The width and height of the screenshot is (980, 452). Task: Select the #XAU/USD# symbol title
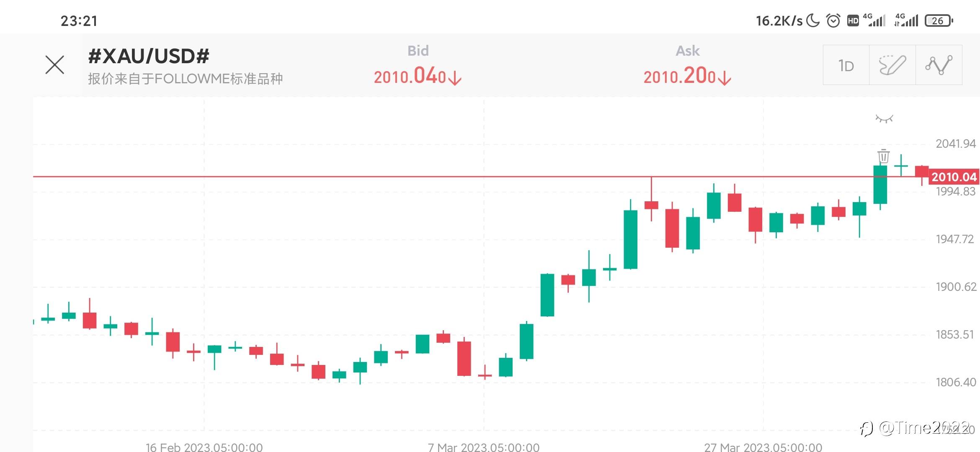[149, 56]
